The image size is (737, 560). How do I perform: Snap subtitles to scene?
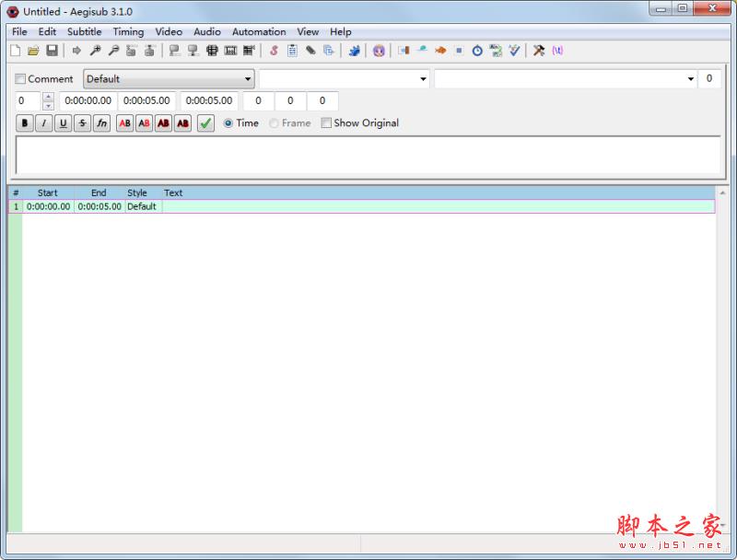pyautogui.click(x=230, y=51)
